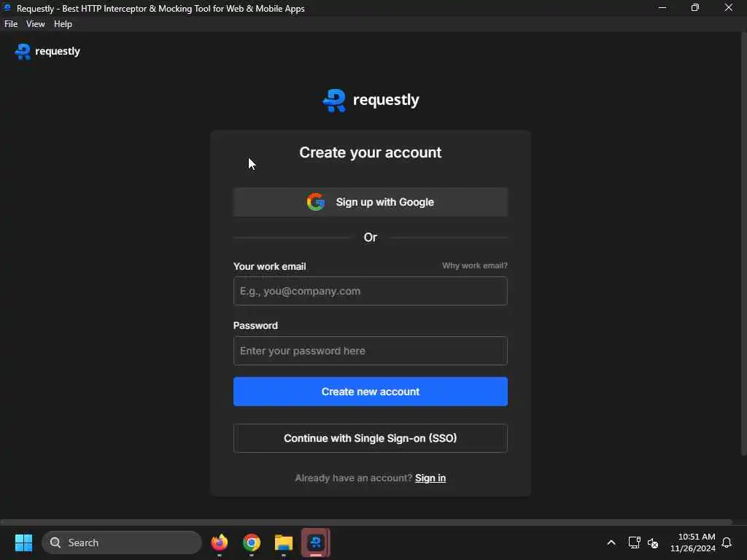This screenshot has width=747, height=560.
Task: Show hidden system tray icons
Action: coord(611,542)
